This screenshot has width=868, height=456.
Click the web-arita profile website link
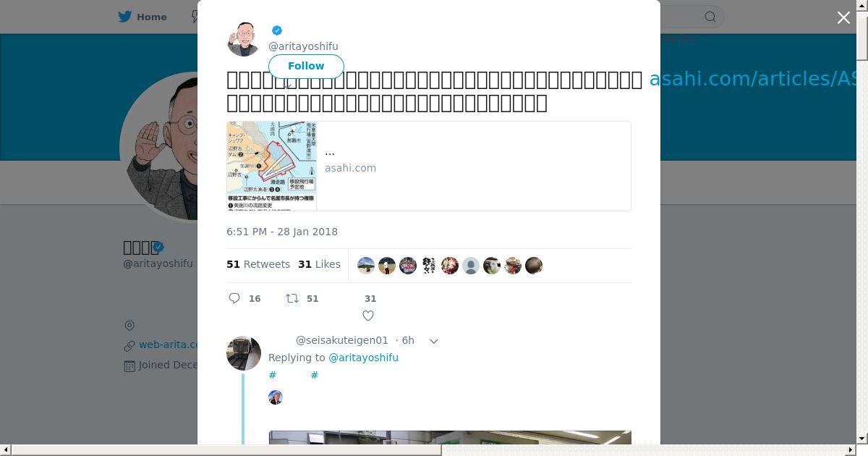pos(168,345)
